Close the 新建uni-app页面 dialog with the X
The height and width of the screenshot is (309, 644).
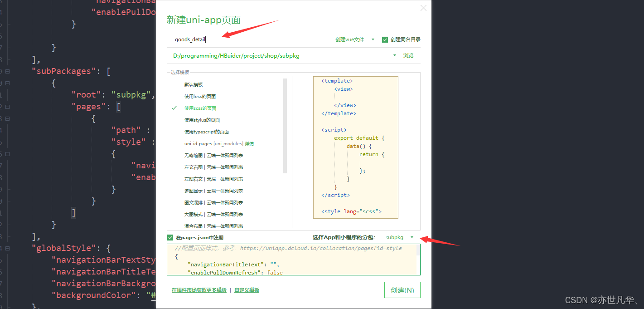(x=423, y=8)
